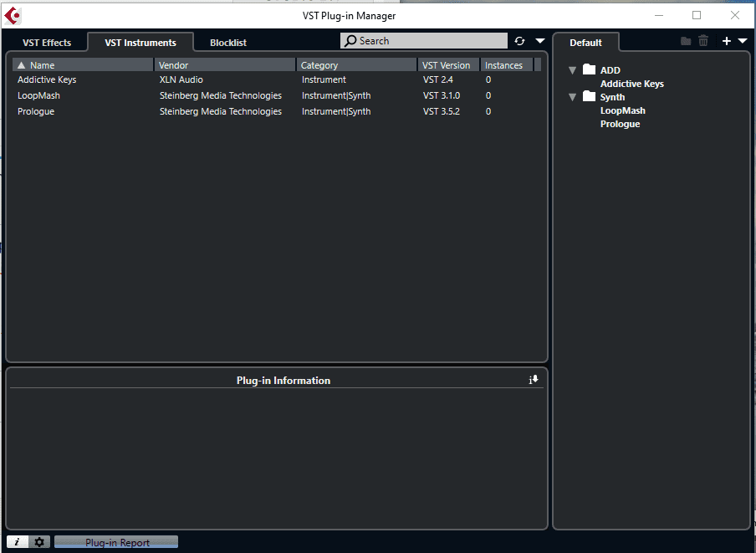Screen dimensions: 756x553
Task: Click the trash delete icon in collection panel
Action: pyautogui.click(x=703, y=41)
